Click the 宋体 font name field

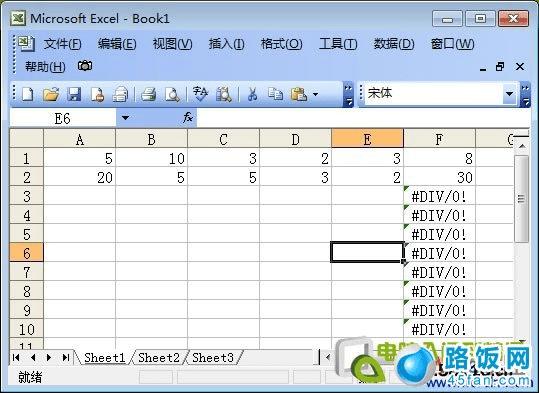(x=434, y=93)
